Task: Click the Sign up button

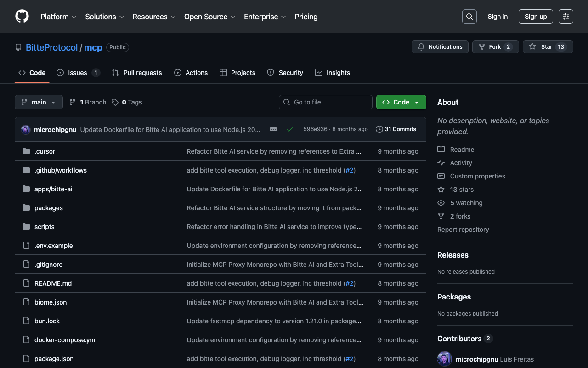Action: [536, 17]
